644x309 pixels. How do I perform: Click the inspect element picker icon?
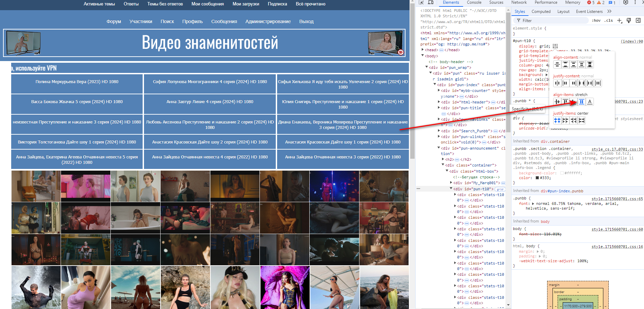click(x=422, y=2)
